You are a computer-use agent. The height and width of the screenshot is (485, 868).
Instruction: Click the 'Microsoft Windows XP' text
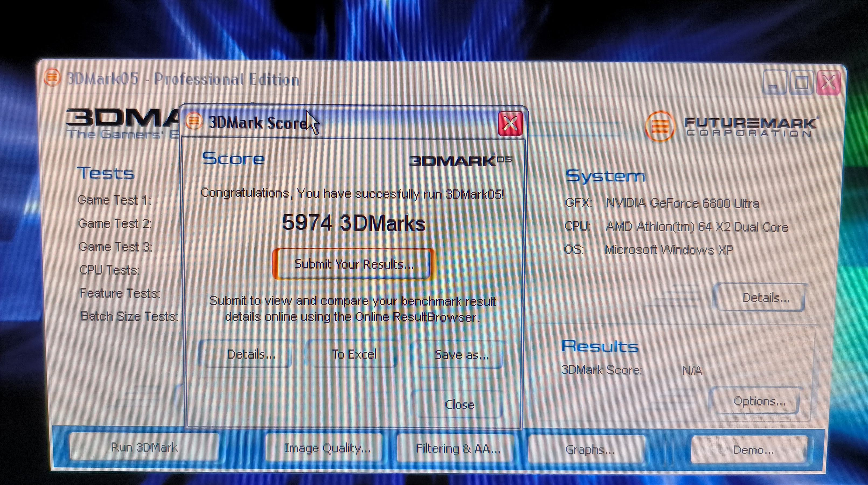coord(669,250)
